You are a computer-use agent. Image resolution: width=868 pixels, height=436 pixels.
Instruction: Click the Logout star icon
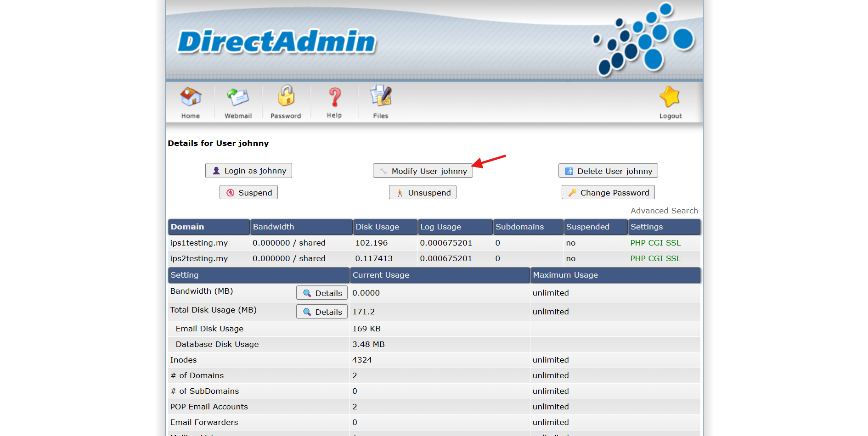670,102
